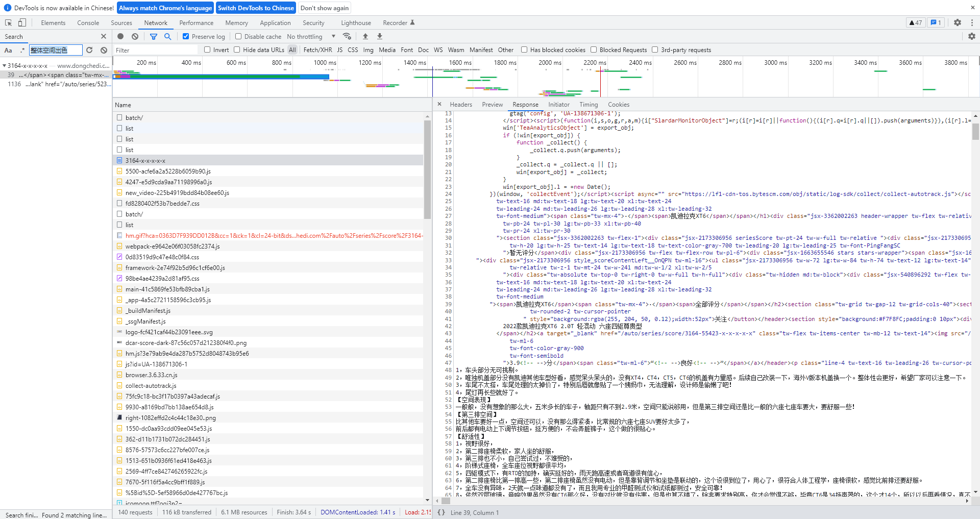Select request 3164-x-x-x-x in the list
The height and width of the screenshot is (519, 980).
(268, 160)
